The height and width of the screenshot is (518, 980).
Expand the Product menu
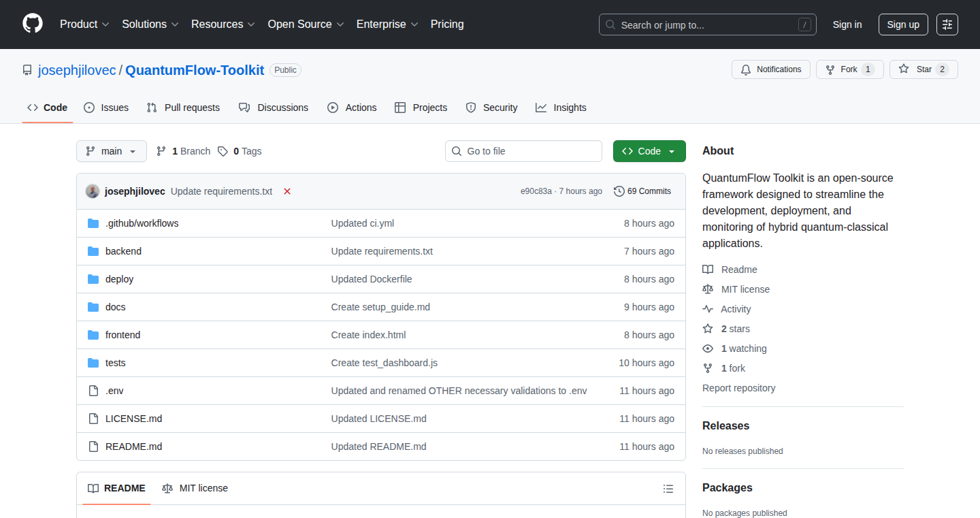pyautogui.click(x=84, y=25)
